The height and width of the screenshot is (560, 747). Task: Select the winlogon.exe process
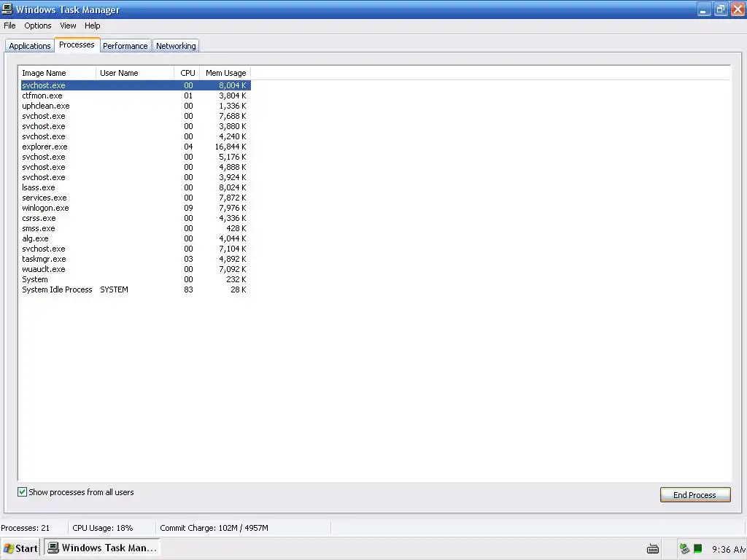coord(135,208)
